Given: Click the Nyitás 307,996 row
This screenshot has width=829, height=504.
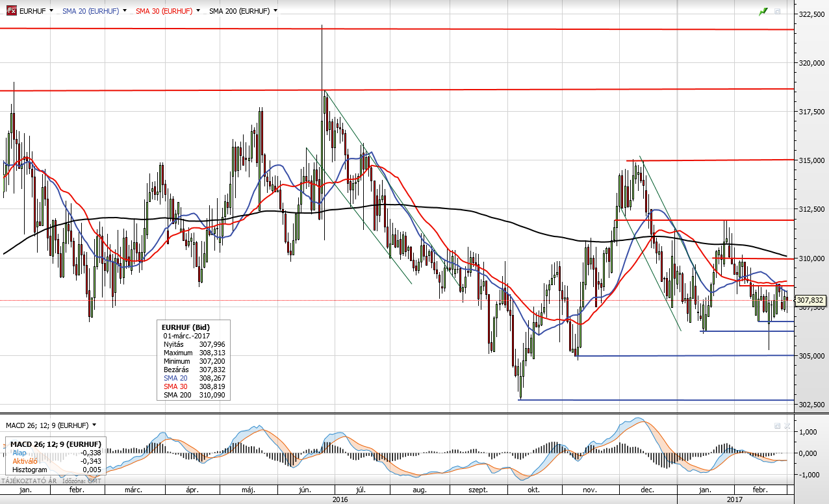Looking at the screenshot, I should pyautogui.click(x=194, y=344).
